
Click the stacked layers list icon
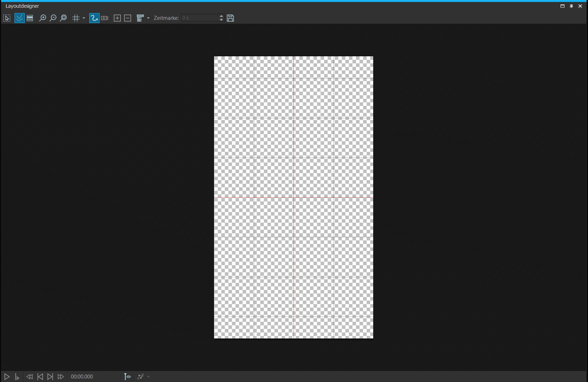tap(30, 18)
